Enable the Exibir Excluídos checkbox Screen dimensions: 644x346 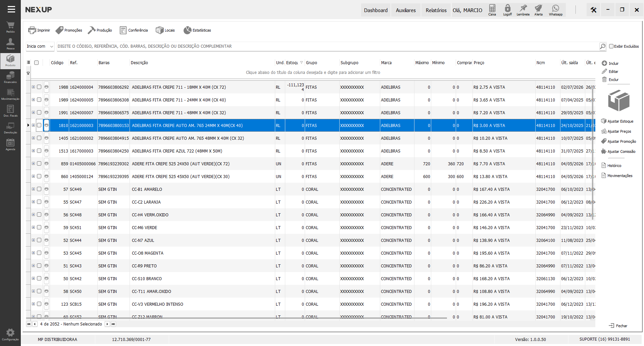tap(611, 46)
